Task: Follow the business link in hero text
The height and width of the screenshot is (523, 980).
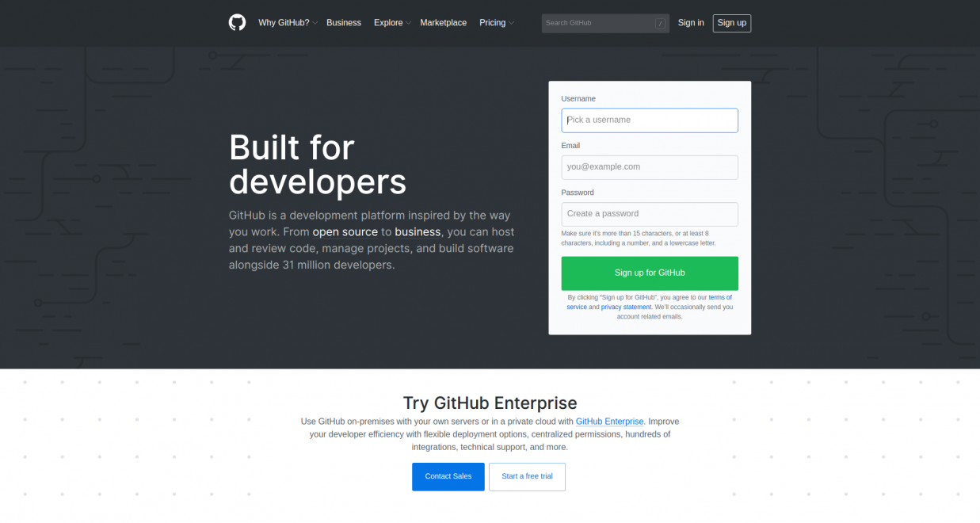Action: click(x=418, y=232)
